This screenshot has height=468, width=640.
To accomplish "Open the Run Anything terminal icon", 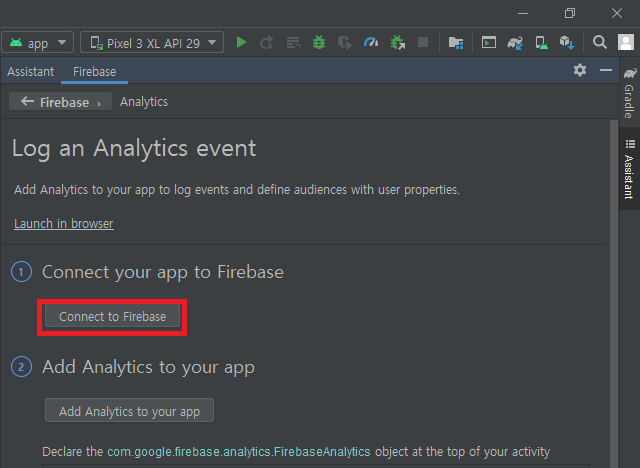I will (489, 42).
